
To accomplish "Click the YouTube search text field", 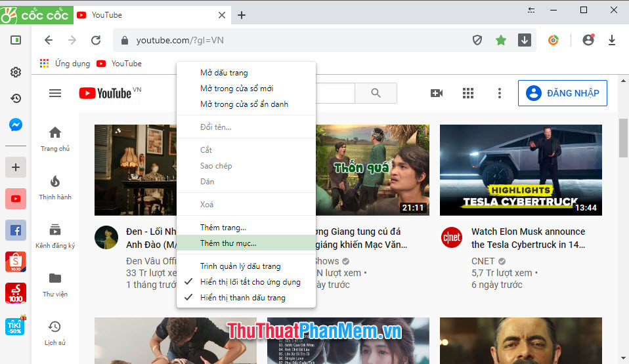I will click(336, 93).
